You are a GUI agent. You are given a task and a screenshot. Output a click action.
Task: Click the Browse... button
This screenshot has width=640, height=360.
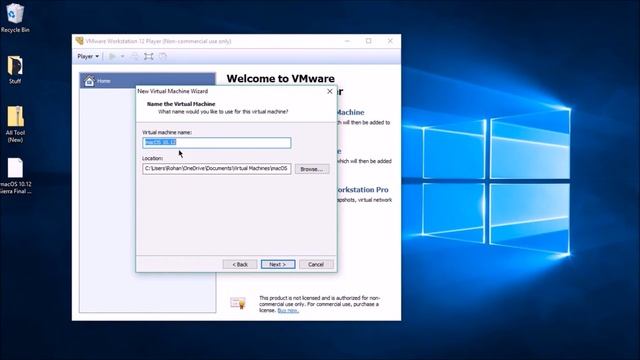click(x=312, y=169)
